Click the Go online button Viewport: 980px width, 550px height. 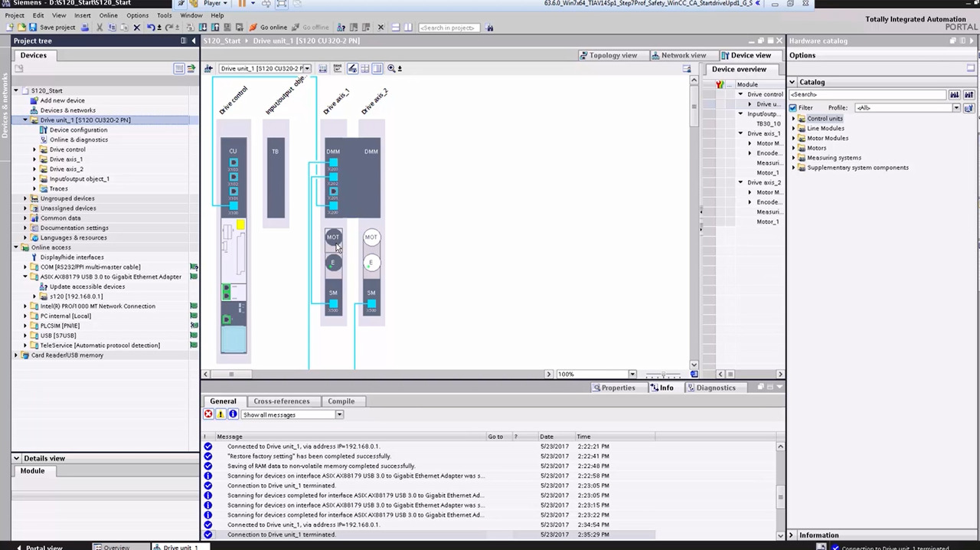[269, 28]
